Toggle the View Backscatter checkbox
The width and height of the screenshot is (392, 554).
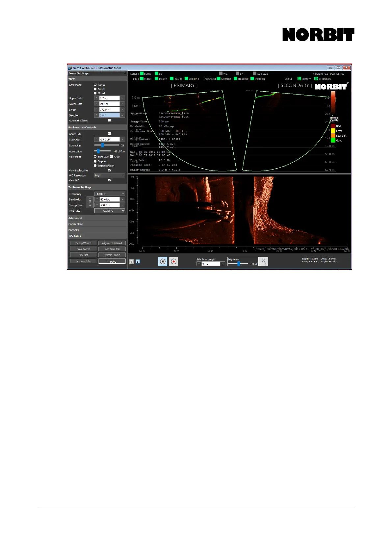[x=110, y=170]
